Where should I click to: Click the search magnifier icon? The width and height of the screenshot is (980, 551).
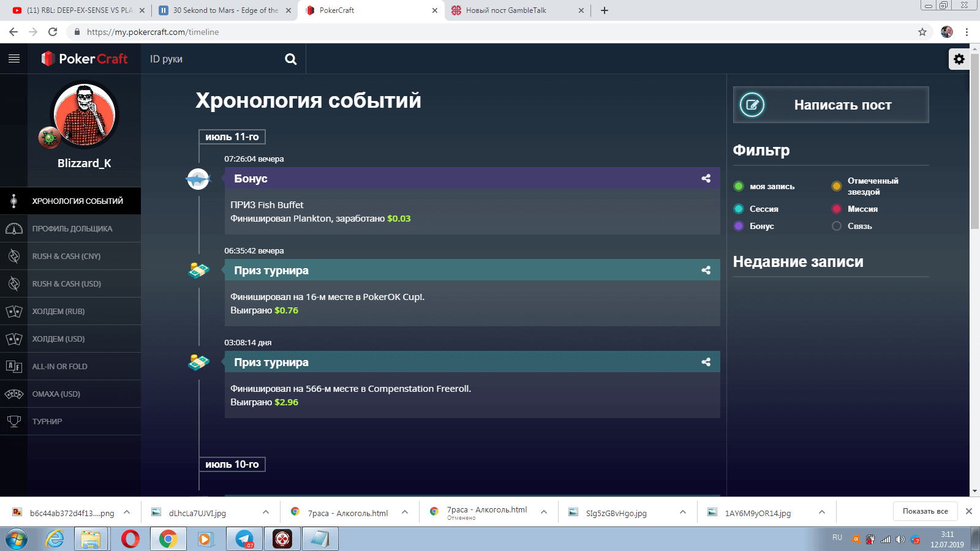(290, 59)
